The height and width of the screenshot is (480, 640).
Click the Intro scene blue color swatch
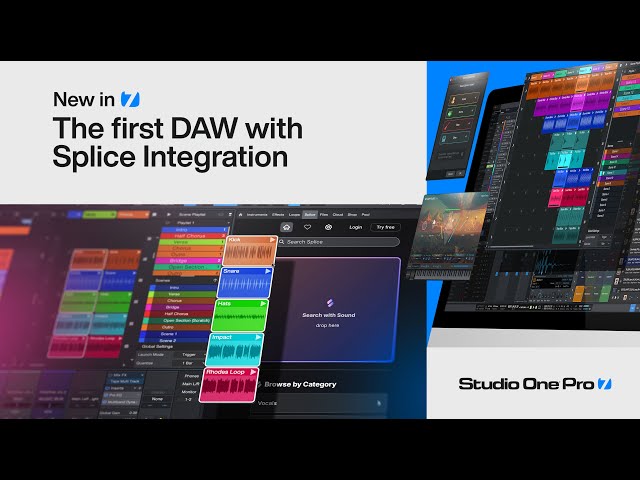pyautogui.click(x=152, y=287)
